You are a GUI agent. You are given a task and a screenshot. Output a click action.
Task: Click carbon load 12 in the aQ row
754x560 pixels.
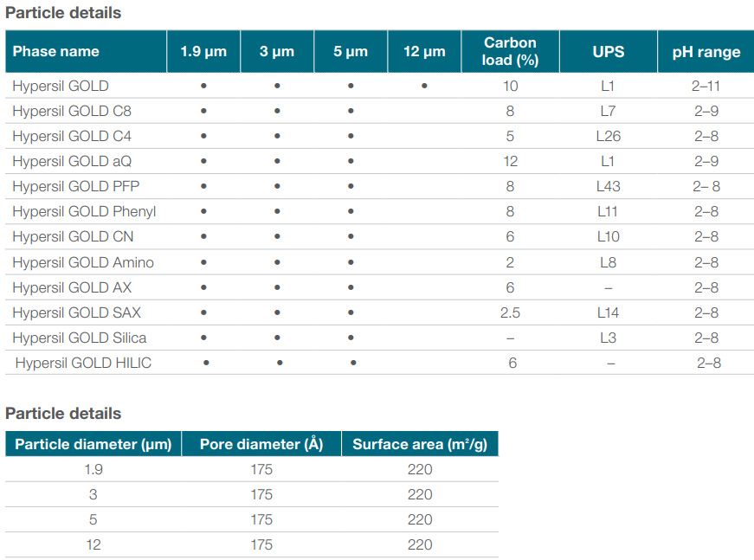coord(510,161)
